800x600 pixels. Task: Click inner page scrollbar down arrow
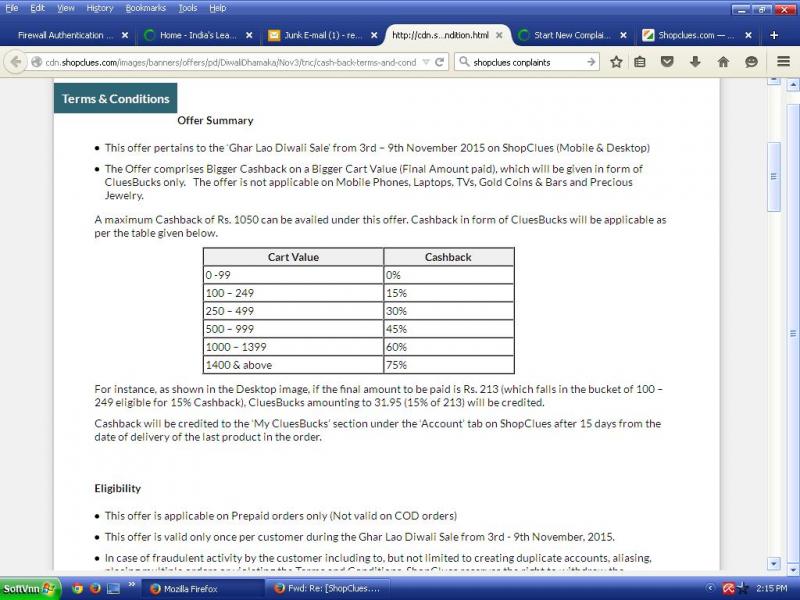[x=774, y=564]
